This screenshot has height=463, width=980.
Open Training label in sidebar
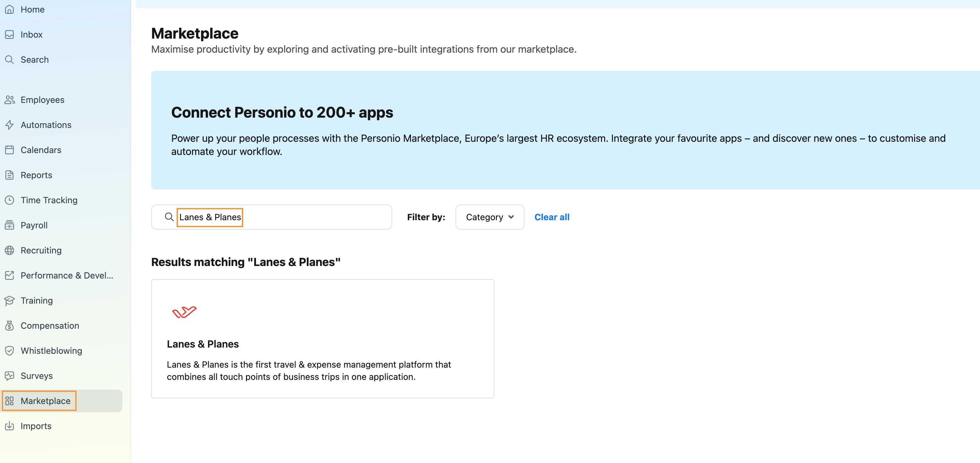[x=37, y=301]
